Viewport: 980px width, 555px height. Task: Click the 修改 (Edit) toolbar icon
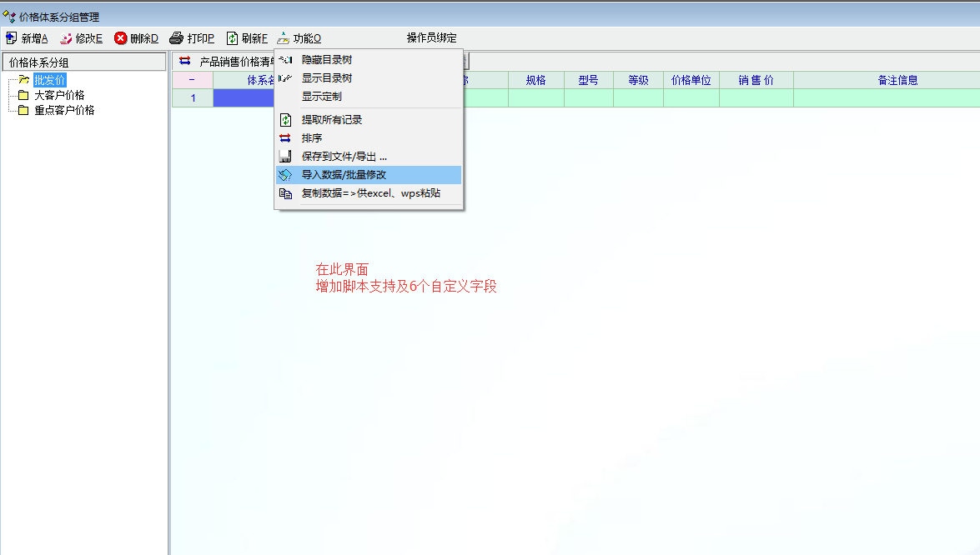point(66,38)
